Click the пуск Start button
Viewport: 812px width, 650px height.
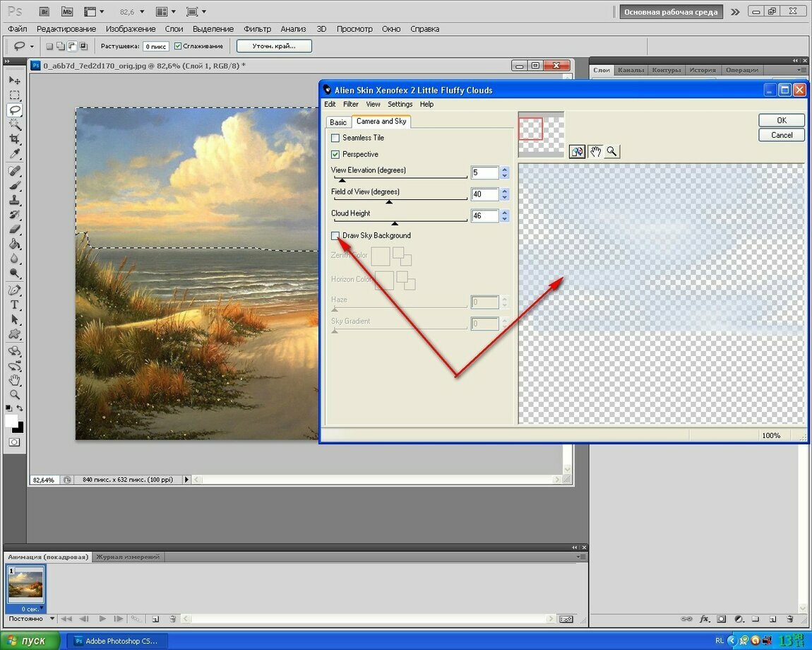tap(30, 641)
